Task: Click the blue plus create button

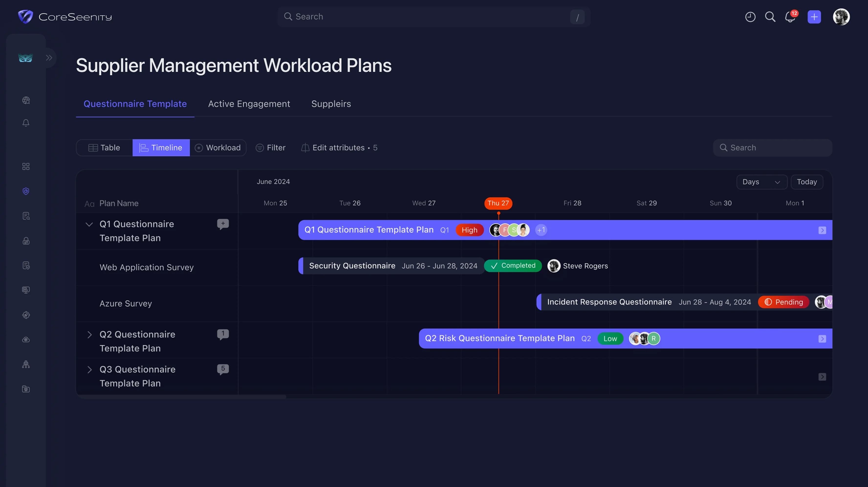Action: 814,17
